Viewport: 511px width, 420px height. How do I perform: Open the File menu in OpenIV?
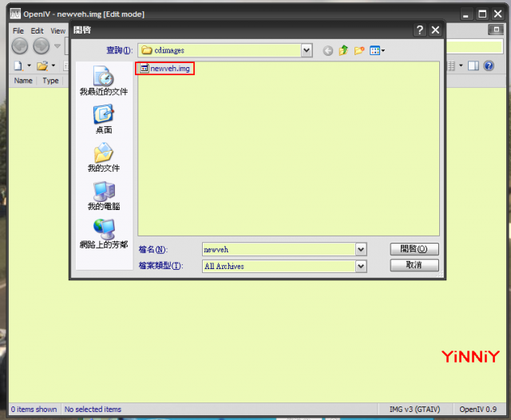click(x=18, y=30)
